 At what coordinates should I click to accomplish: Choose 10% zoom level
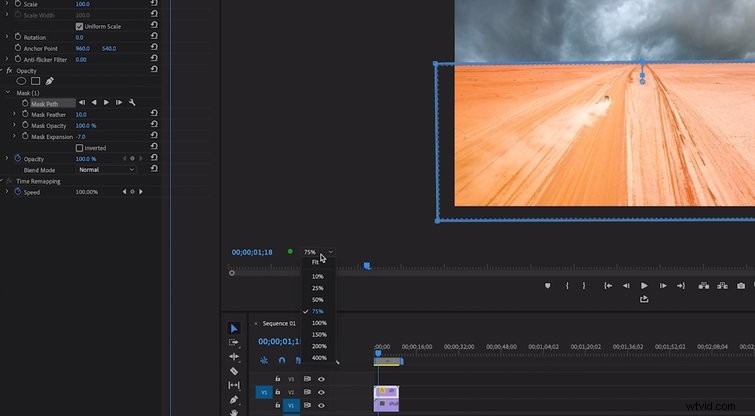pyautogui.click(x=317, y=276)
